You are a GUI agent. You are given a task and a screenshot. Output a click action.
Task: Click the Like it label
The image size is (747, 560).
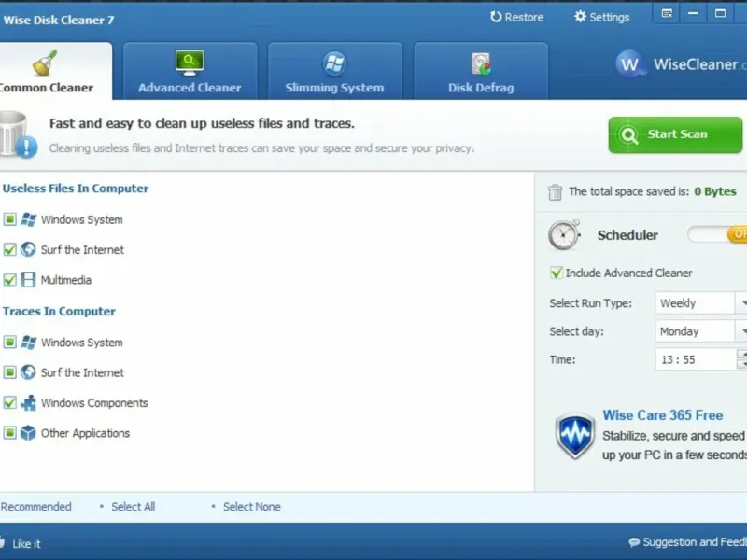click(27, 544)
